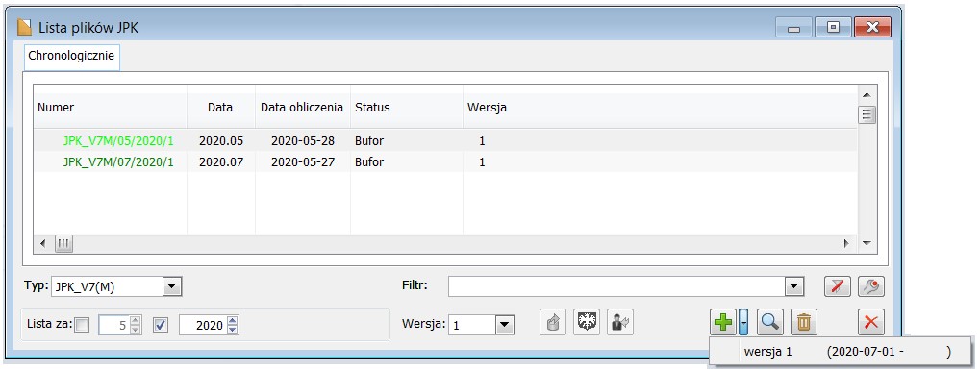
Task: Select row JPK_V7M/05/2020/1
Action: [x=445, y=141]
